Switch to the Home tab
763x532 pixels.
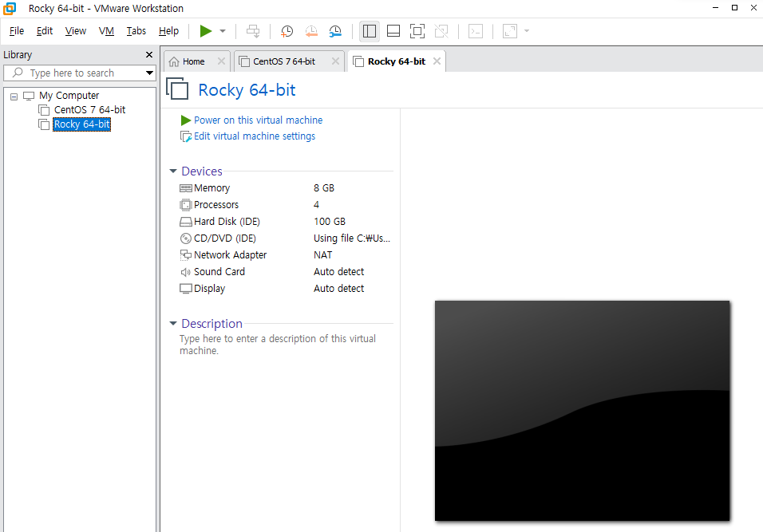tap(193, 61)
